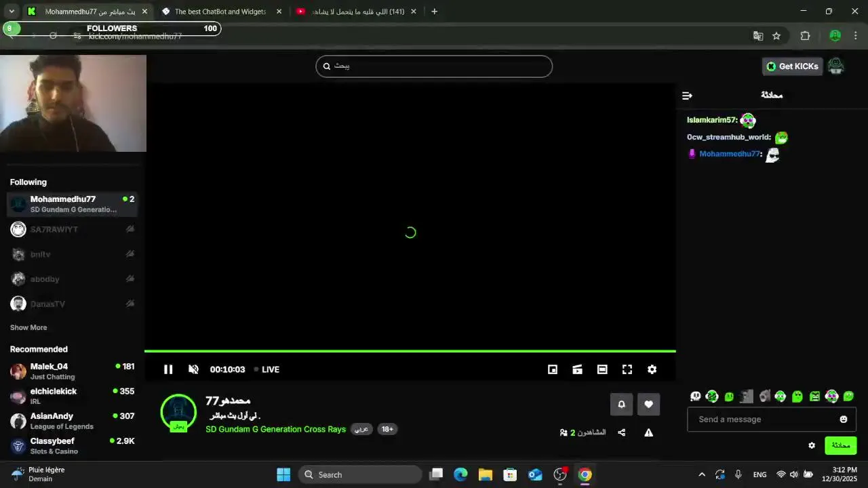Screen dimensions: 868x488
Task: Share the stream via share icon
Action: pos(621,432)
